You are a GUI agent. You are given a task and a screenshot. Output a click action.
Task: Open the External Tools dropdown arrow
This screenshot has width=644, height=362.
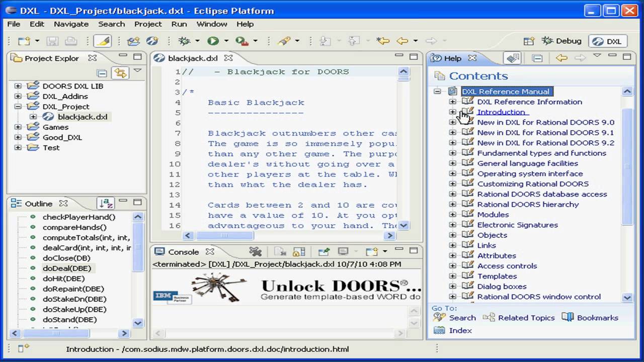[x=255, y=41]
